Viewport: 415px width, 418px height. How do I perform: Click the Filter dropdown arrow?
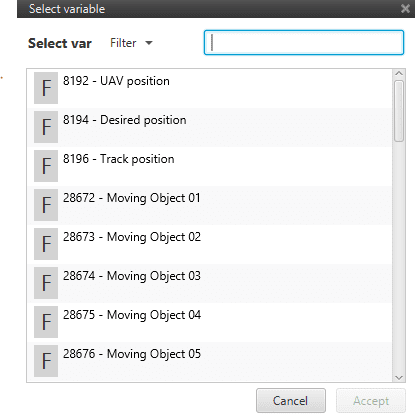[149, 43]
